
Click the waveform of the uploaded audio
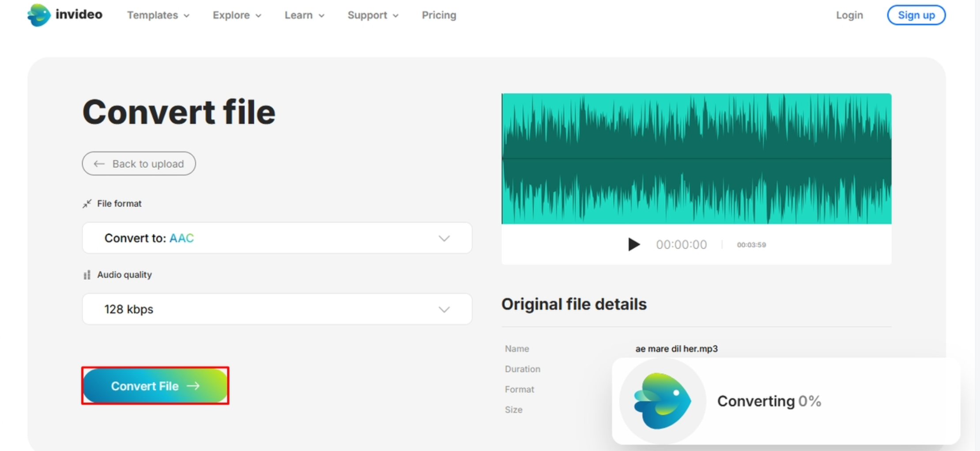pyautogui.click(x=697, y=159)
